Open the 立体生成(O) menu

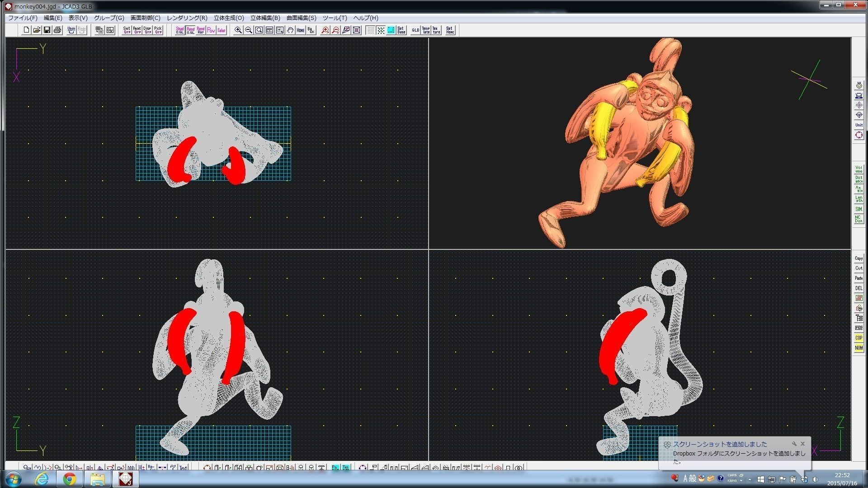pyautogui.click(x=228, y=18)
